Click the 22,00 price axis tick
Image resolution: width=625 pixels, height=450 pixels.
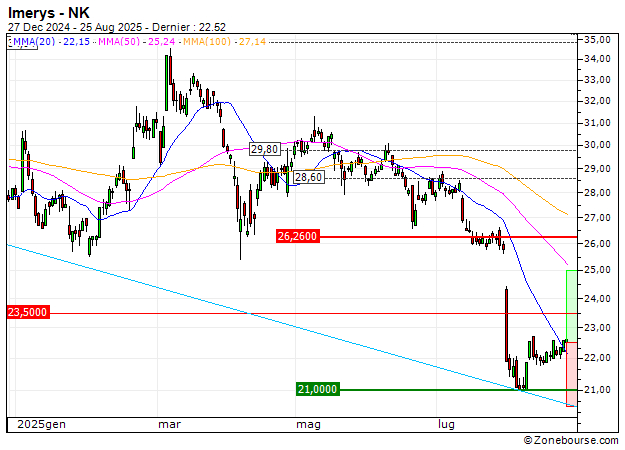pyautogui.click(x=597, y=358)
